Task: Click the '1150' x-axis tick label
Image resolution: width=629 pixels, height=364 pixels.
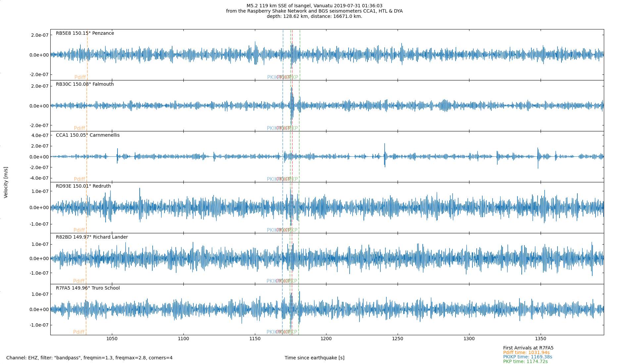Action: tap(255, 339)
